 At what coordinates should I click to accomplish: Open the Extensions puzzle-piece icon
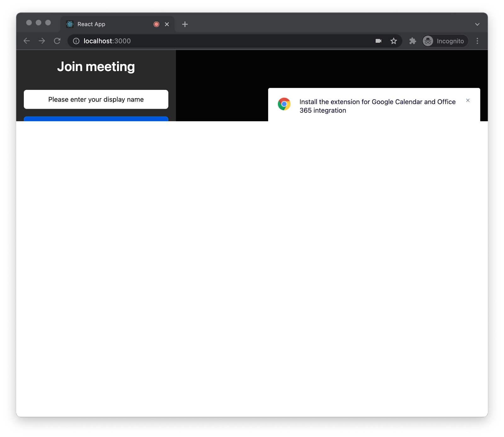tap(412, 41)
